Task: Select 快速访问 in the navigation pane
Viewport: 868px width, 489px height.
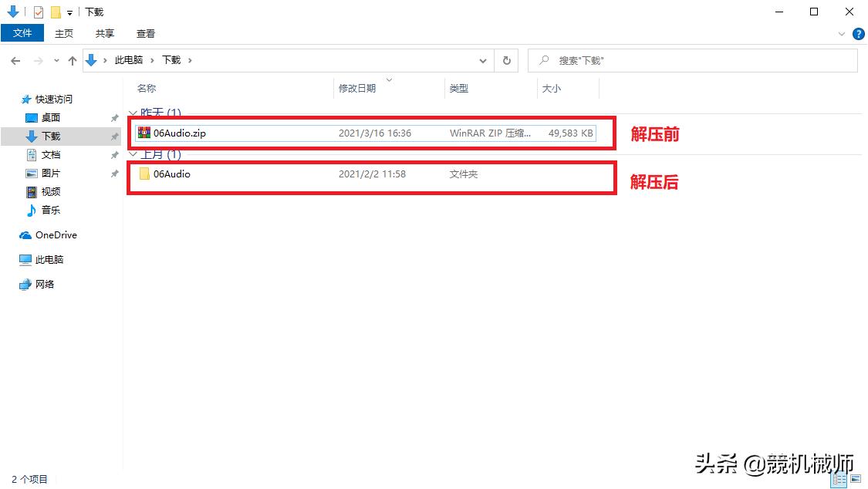Action: pyautogui.click(x=54, y=99)
